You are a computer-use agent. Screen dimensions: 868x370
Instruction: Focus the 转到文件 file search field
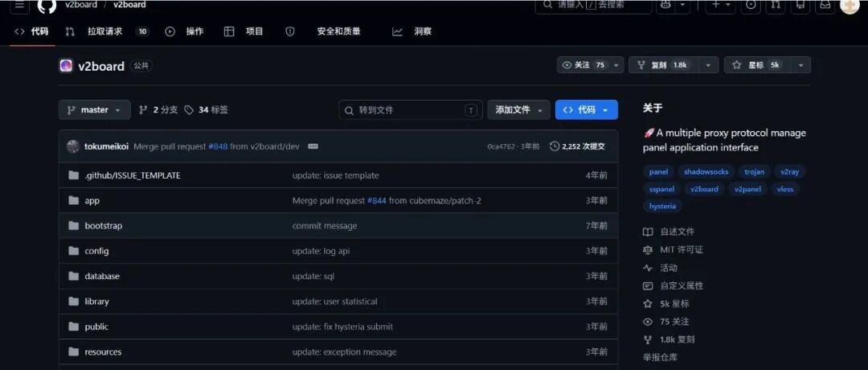[x=410, y=109]
